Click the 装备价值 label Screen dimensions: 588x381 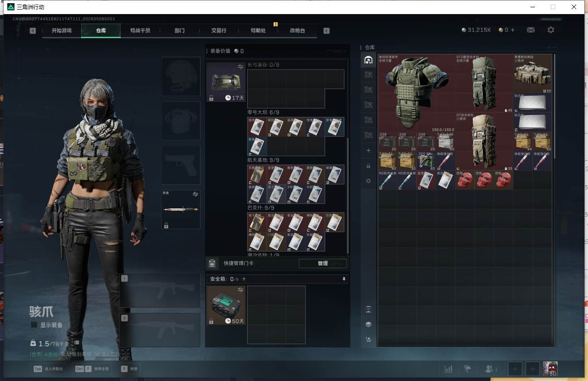(220, 51)
